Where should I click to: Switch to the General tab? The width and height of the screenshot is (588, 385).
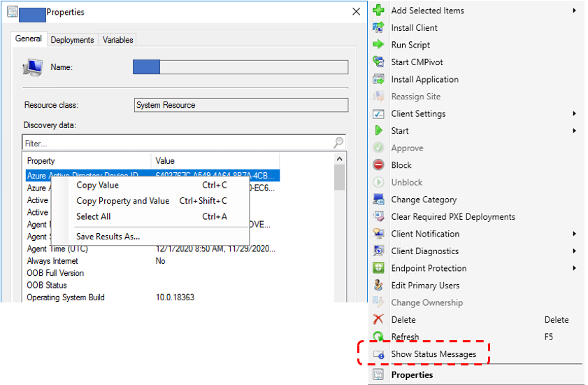(29, 38)
